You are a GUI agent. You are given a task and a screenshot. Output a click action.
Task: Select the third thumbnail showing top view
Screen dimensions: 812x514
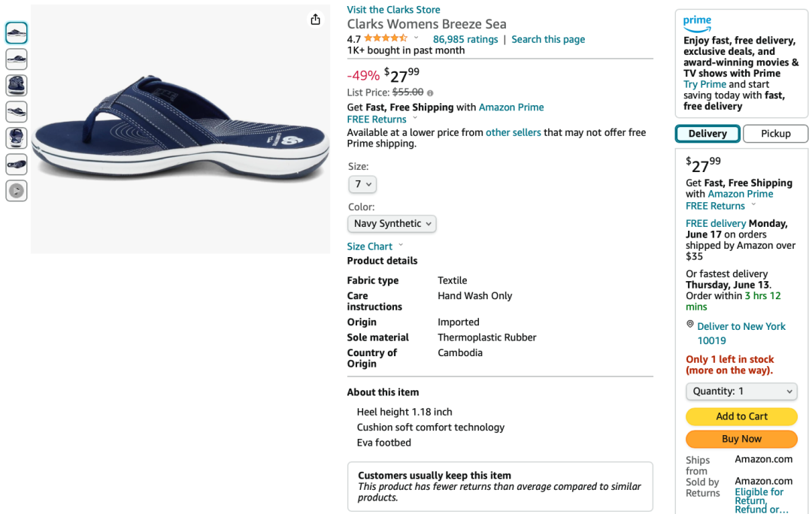click(x=17, y=86)
